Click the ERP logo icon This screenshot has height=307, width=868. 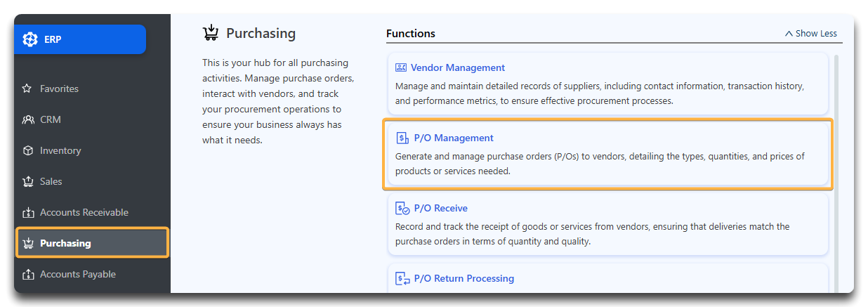coord(29,39)
